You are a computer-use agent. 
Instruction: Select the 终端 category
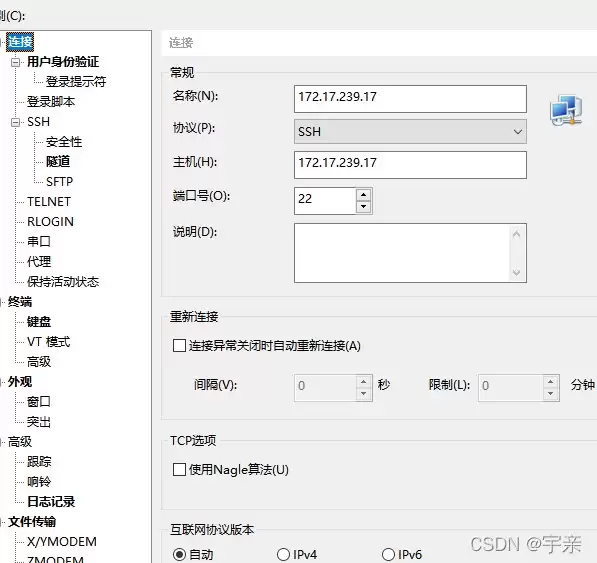(20, 302)
